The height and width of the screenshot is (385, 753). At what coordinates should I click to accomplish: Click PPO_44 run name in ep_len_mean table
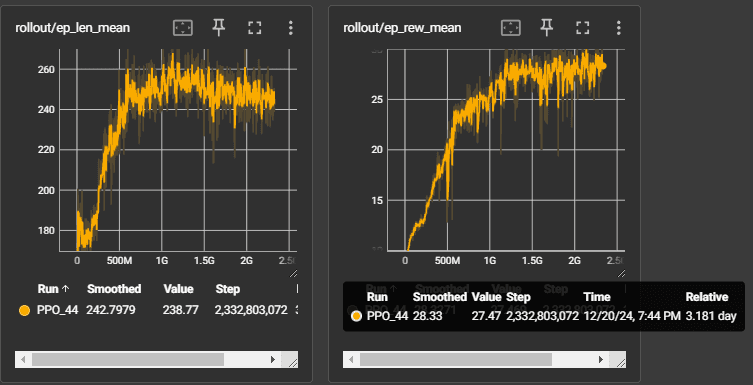tap(58, 310)
